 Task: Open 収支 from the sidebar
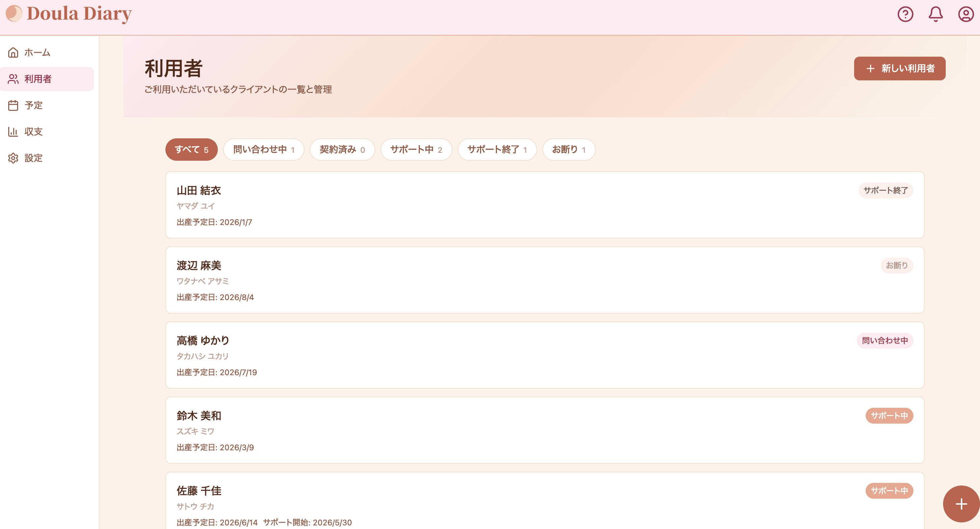click(x=47, y=131)
